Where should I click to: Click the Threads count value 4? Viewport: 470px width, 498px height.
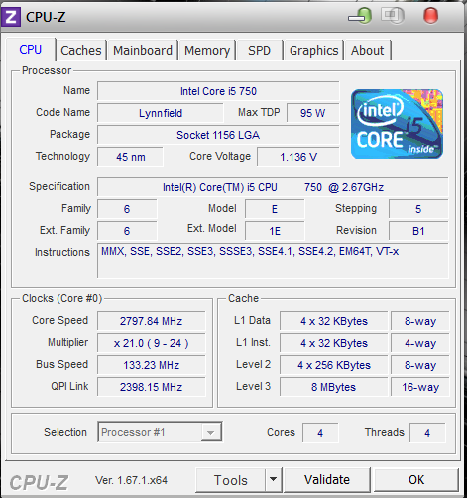[427, 433]
